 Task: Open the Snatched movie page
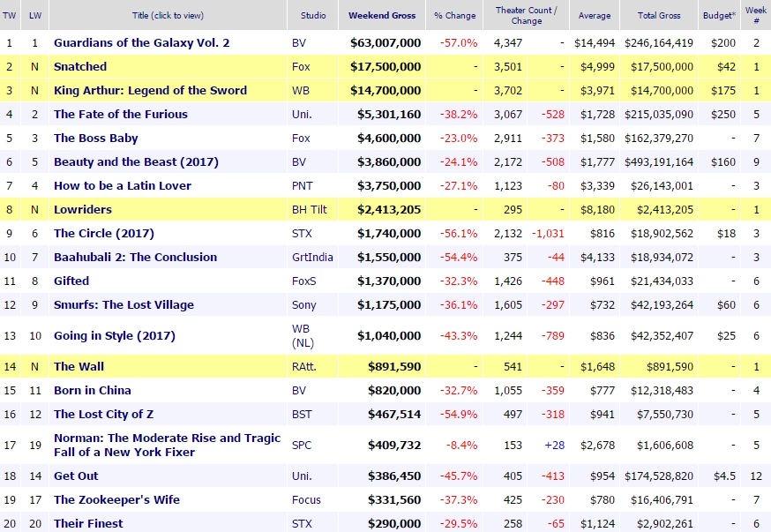[80, 66]
